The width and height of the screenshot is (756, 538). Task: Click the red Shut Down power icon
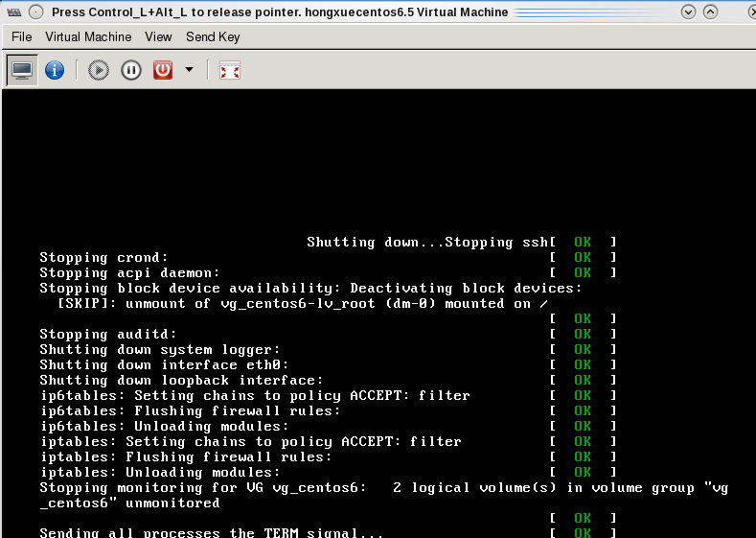click(163, 70)
